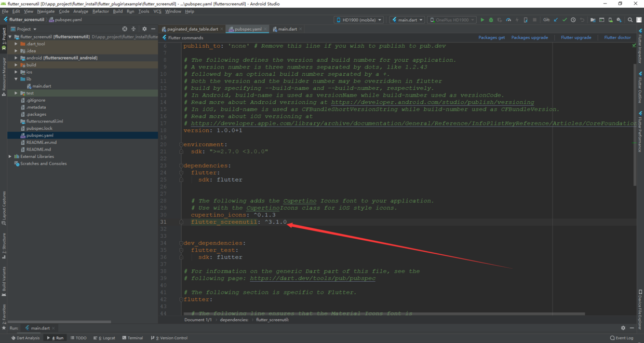Screen dimensions: 644x343
Task: Open the main.dart run configuration dropdown
Action: coord(407,20)
